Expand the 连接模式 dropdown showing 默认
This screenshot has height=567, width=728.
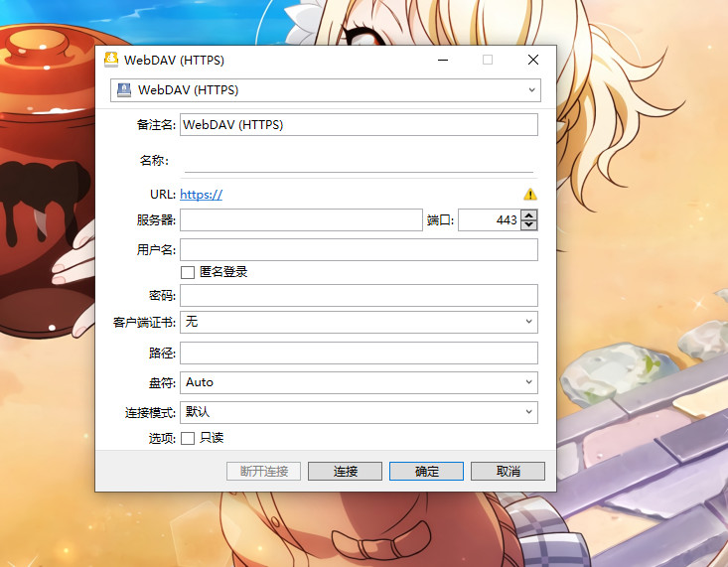359,412
